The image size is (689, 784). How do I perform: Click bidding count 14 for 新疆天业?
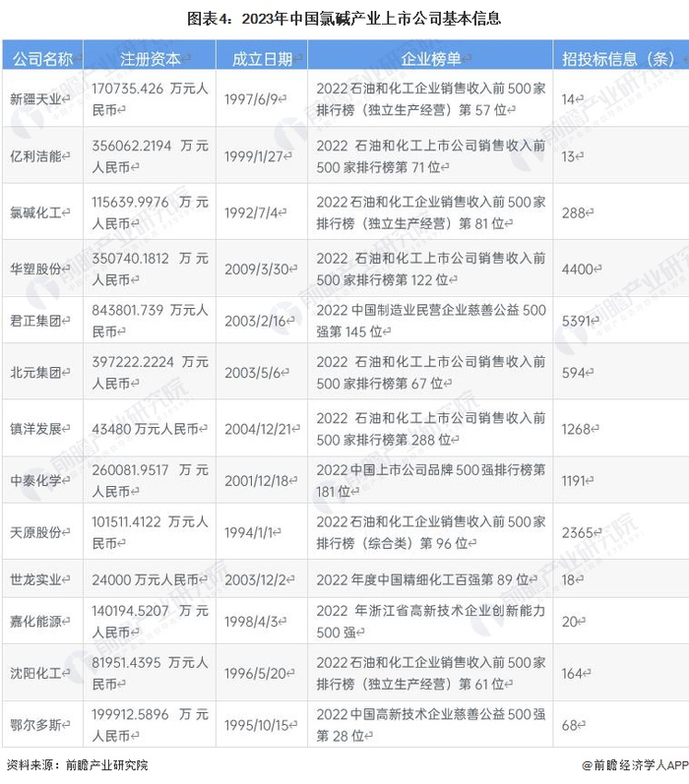coord(568,99)
